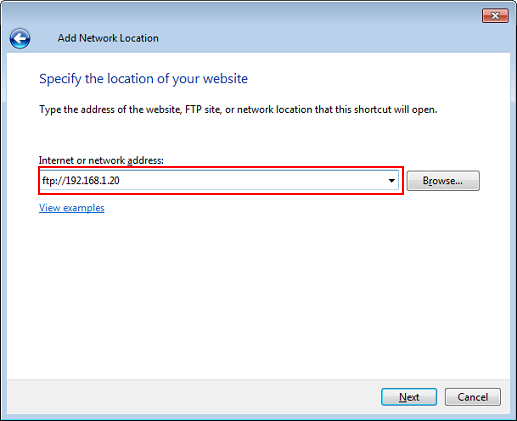Click the "Add Network Location" title text

108,38
